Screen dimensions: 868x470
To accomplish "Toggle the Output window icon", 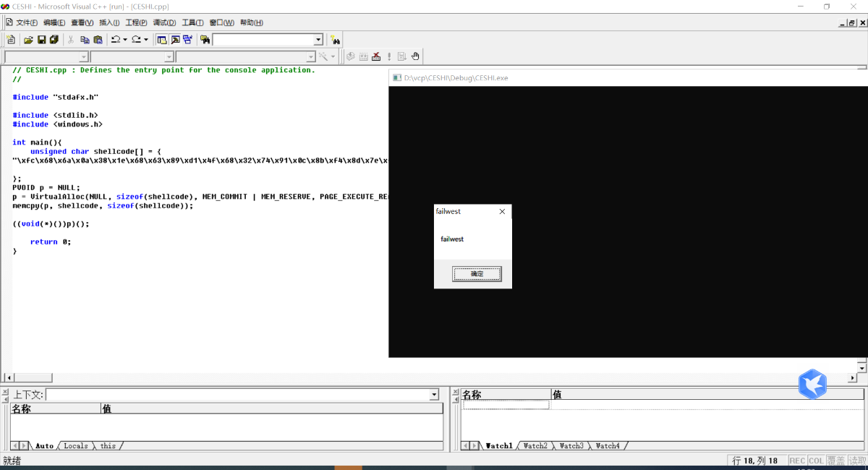I will (175, 40).
